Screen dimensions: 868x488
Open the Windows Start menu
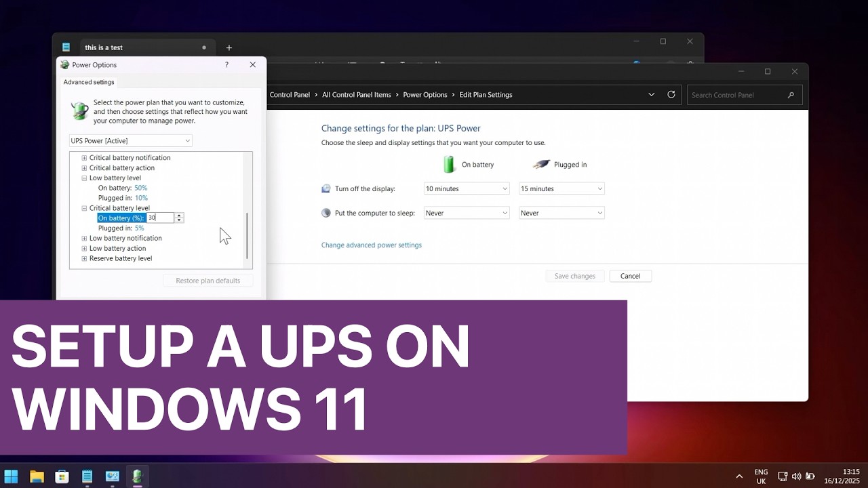pos(12,476)
